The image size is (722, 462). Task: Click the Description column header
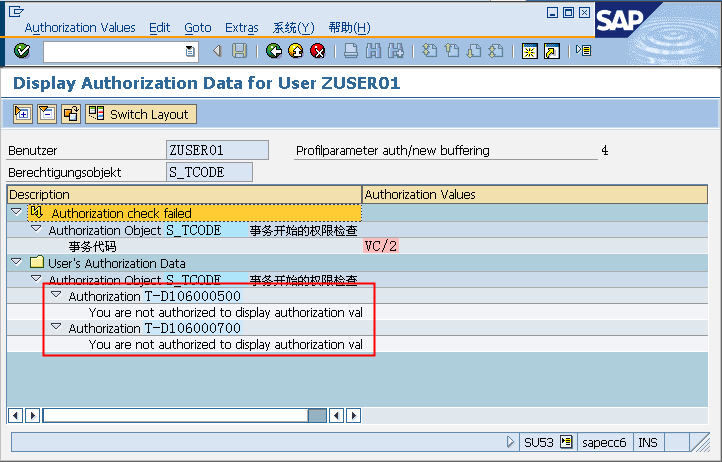pyautogui.click(x=184, y=194)
